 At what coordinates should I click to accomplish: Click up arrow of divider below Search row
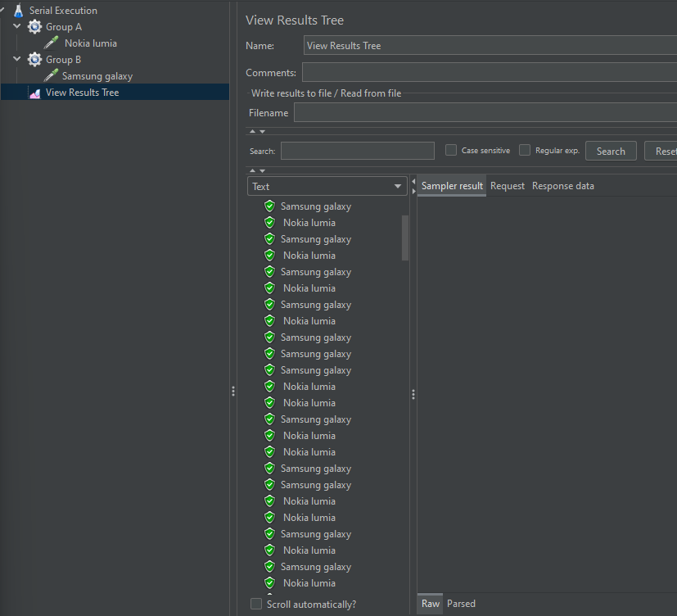pyautogui.click(x=253, y=170)
